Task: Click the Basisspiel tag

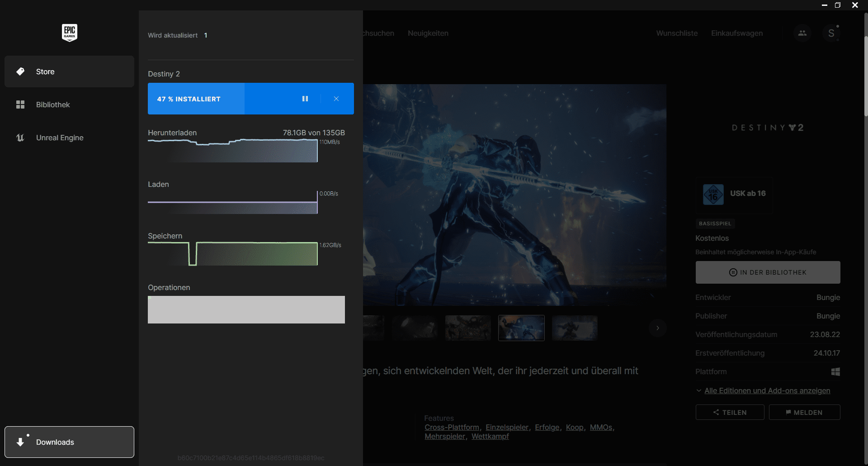Action: click(715, 223)
